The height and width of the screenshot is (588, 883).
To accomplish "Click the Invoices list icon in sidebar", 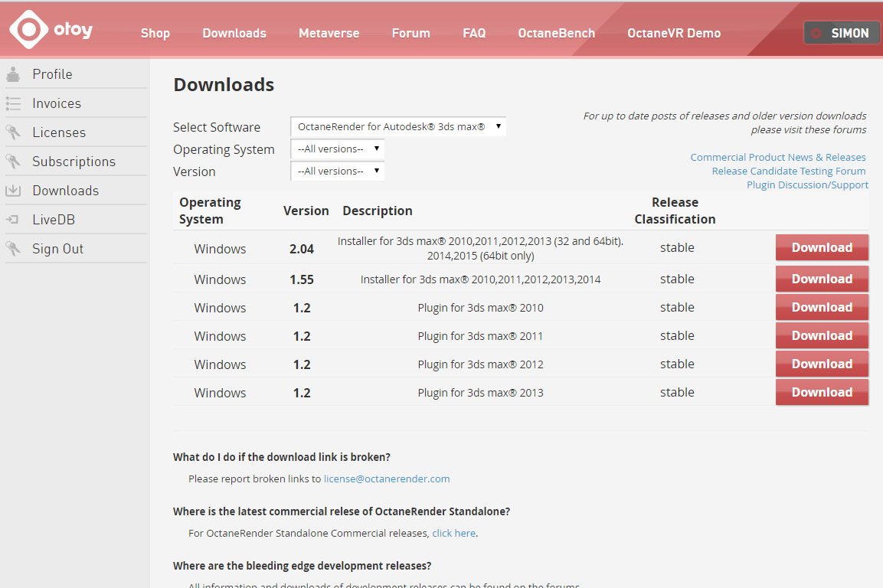I will [x=13, y=103].
